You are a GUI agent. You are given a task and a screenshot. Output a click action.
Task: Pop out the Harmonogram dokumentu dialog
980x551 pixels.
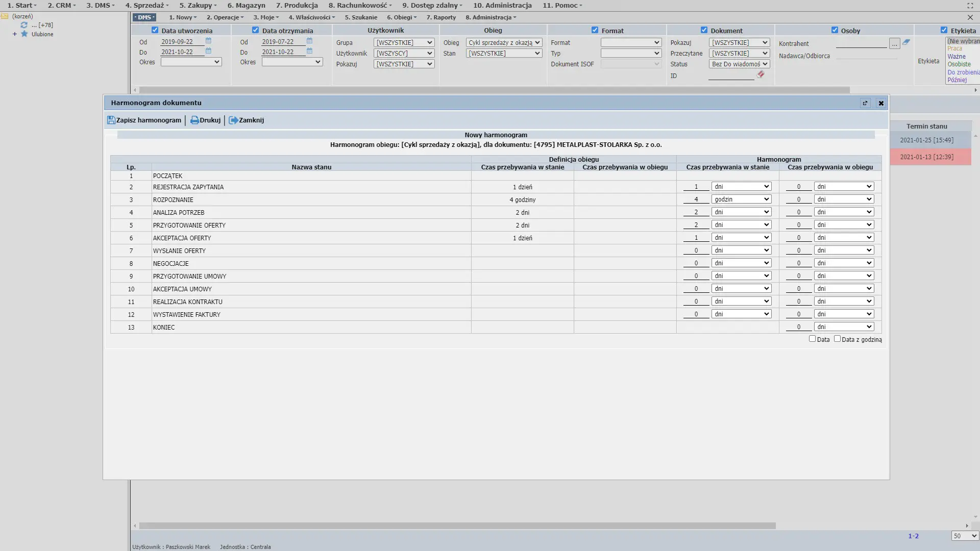pos(865,103)
